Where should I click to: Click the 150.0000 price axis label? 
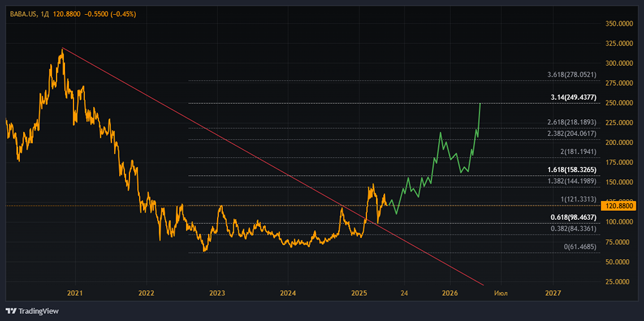[620, 182]
